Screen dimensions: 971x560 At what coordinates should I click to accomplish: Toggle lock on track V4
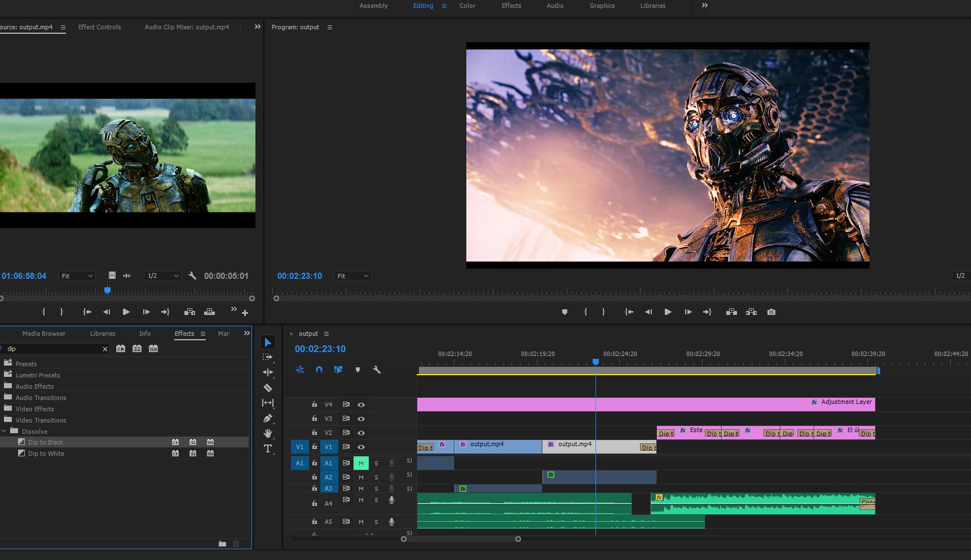pyautogui.click(x=315, y=405)
